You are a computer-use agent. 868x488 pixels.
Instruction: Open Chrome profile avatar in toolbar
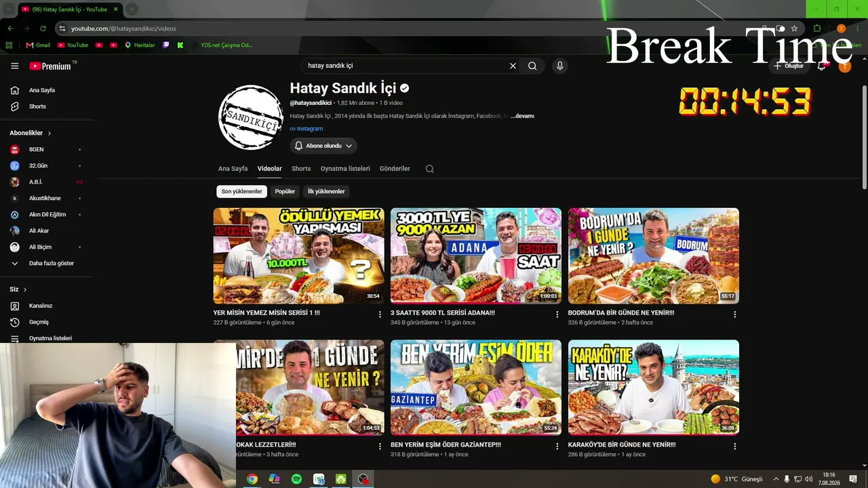(x=841, y=28)
